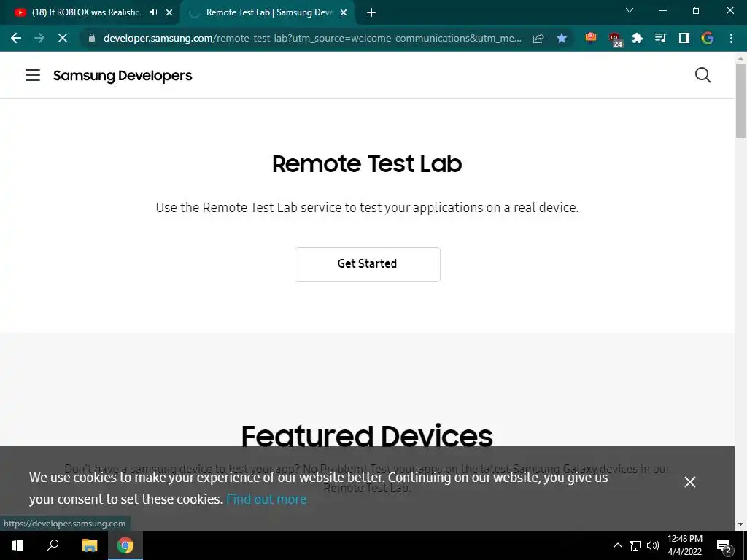Open Windows taskbar search
Image resolution: width=747 pixels, height=560 pixels.
point(53,545)
